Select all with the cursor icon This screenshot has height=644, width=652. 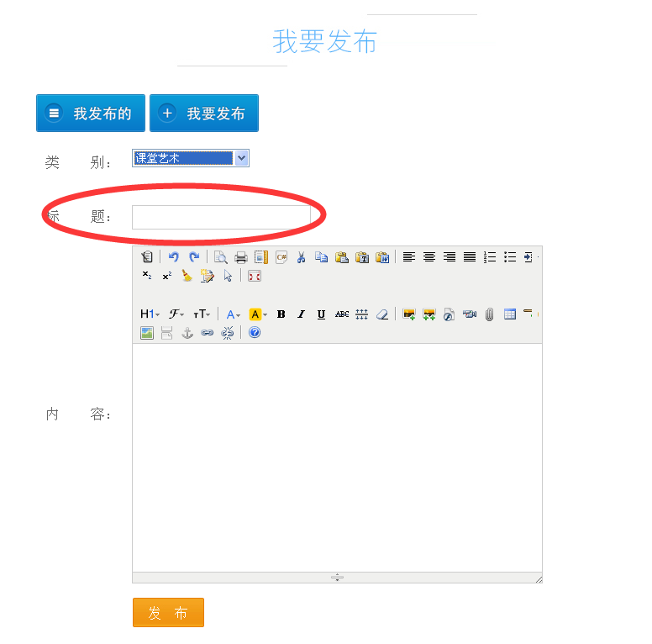[228, 276]
